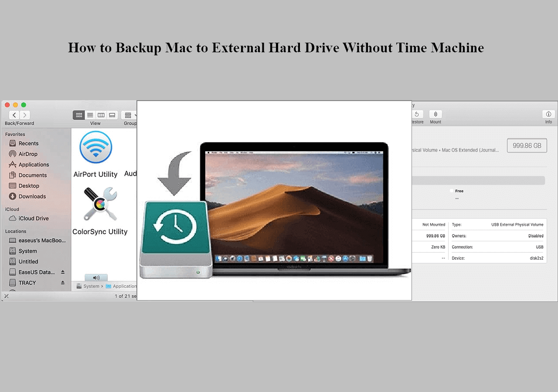558x392 pixels.
Task: Click the Mount button in Disk Utility
Action: pos(436,115)
